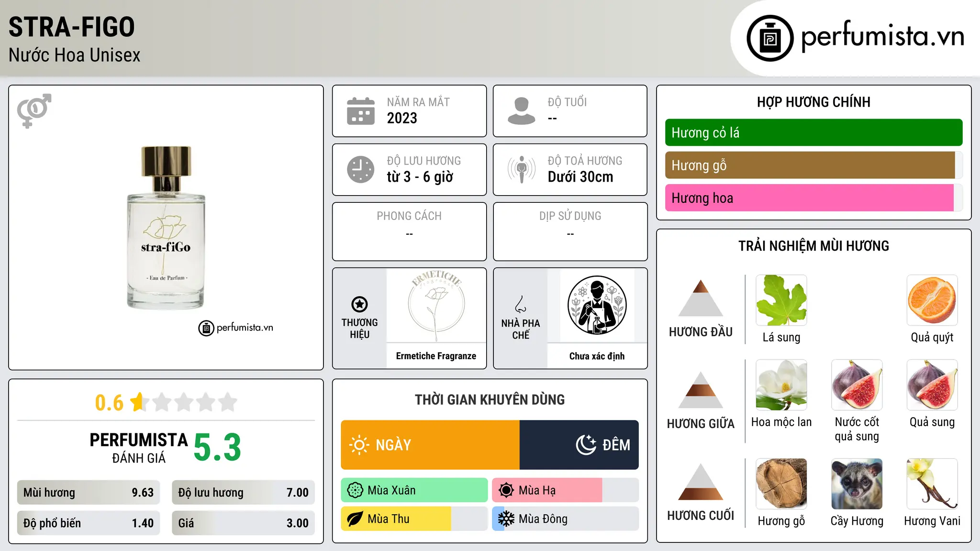Select the Lá sung note thumbnail
Viewport: 980px width, 551px height.
point(781,300)
